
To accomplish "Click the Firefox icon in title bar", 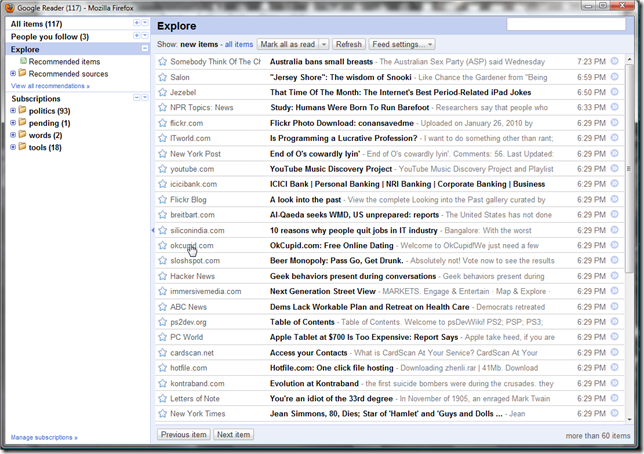I will click(9, 7).
